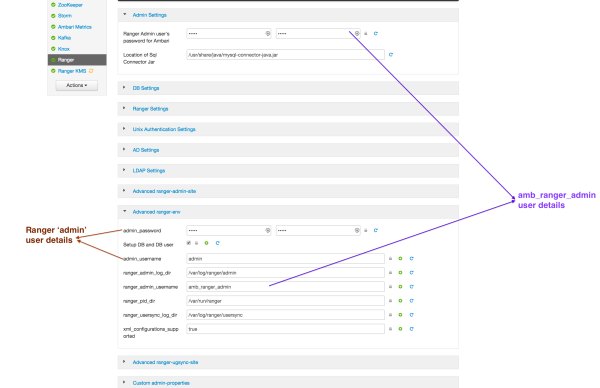This screenshot has height=388, width=600.
Task: Click the refresh icon beside Sql Connector Jar
Action: [x=391, y=55]
